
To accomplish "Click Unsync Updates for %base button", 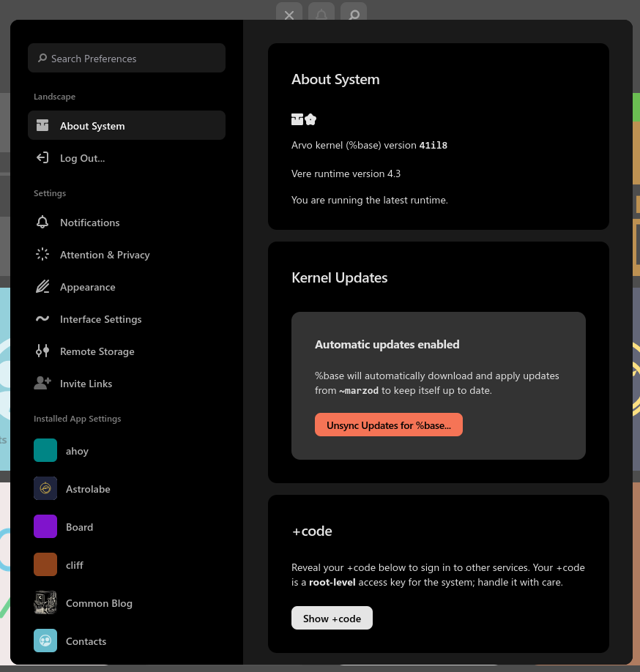I will click(x=389, y=425).
